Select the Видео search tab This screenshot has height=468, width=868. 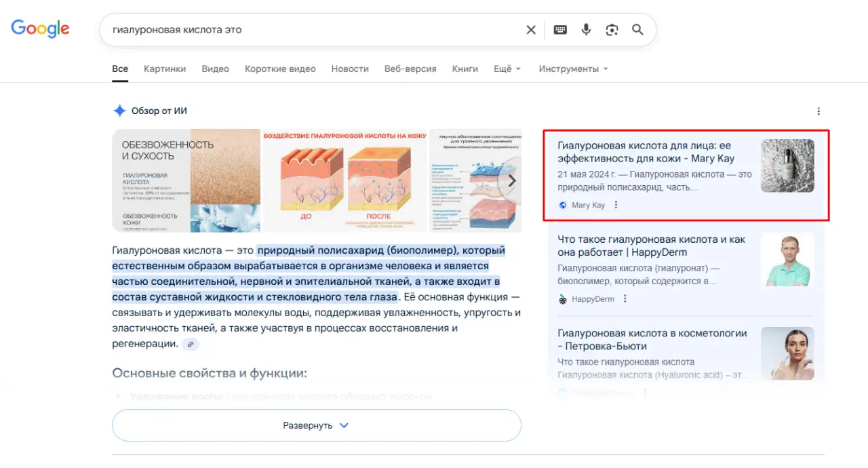coord(215,68)
